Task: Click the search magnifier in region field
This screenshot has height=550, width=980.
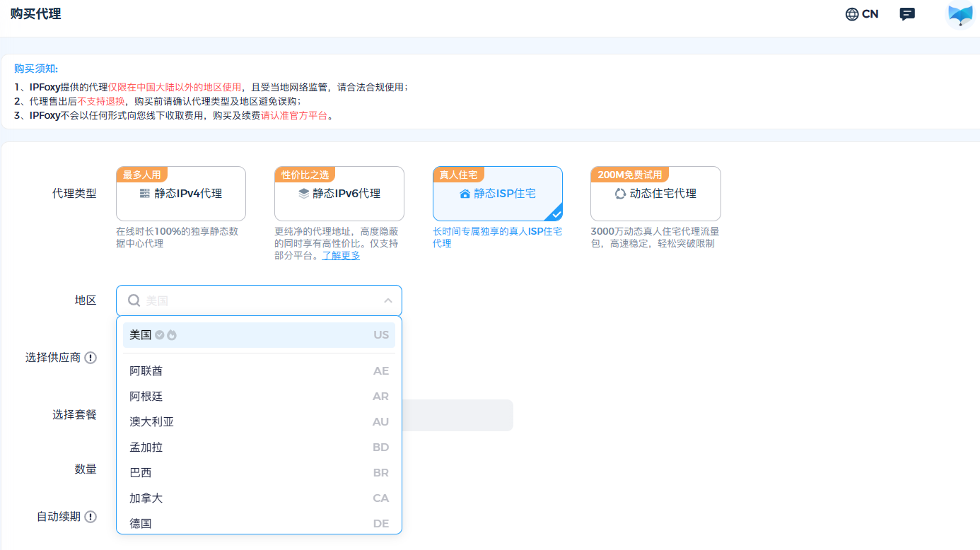Action: point(134,300)
